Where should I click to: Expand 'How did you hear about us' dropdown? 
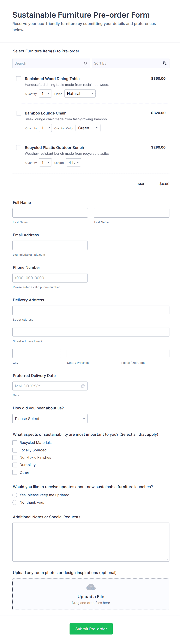[x=50, y=419]
